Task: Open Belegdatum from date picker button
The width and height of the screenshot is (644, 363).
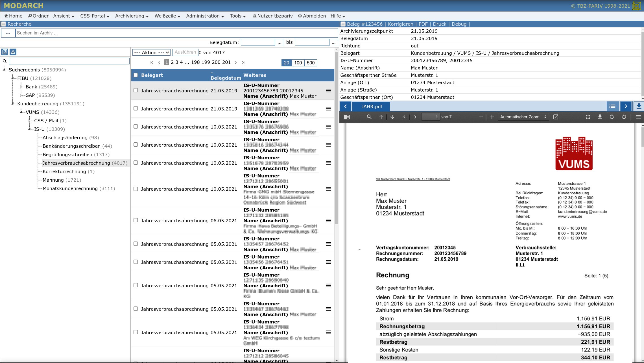Action: tap(280, 42)
